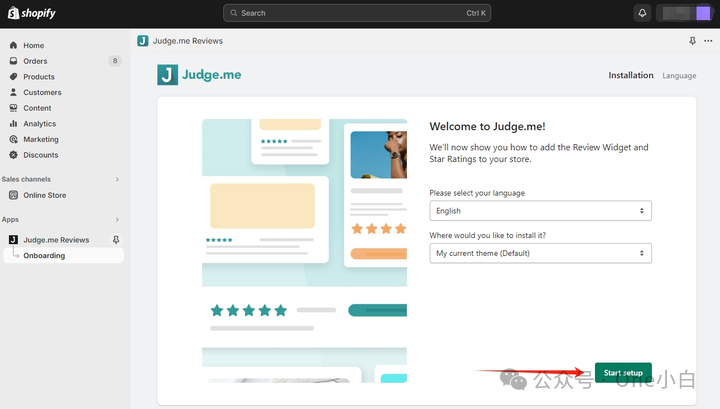Click the Online Store icon

13,195
